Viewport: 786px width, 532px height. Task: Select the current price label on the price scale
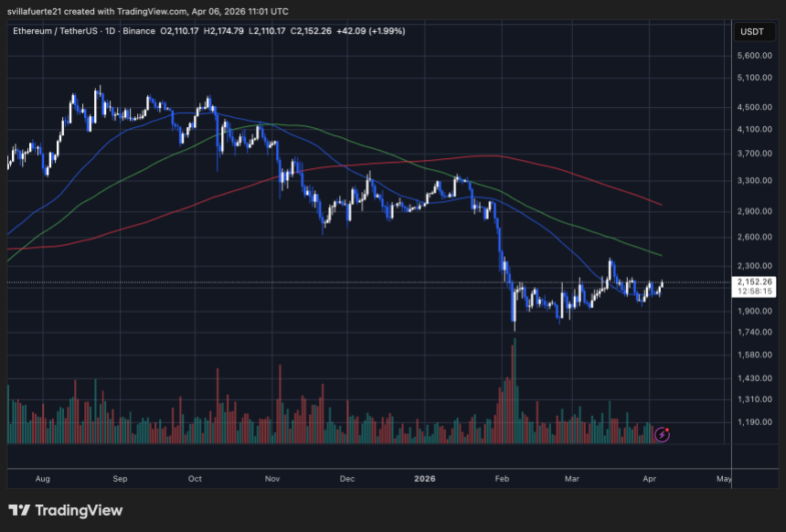pyautogui.click(x=754, y=283)
